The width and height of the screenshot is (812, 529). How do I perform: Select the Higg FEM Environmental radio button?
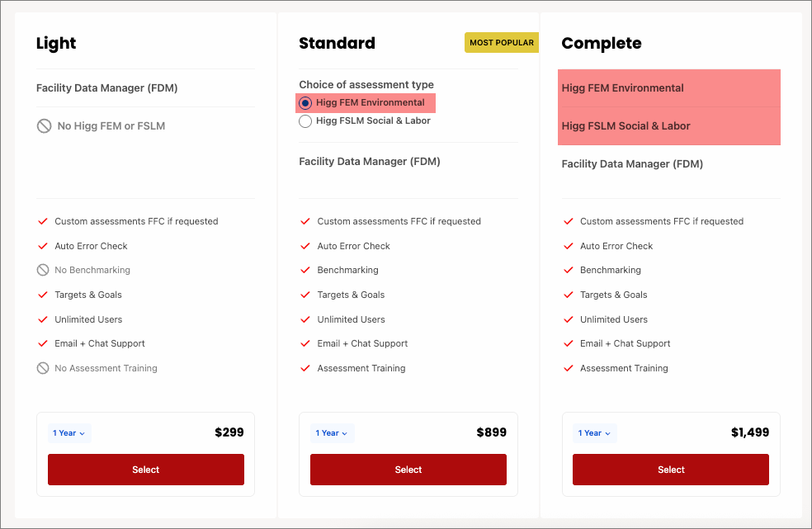(305, 102)
